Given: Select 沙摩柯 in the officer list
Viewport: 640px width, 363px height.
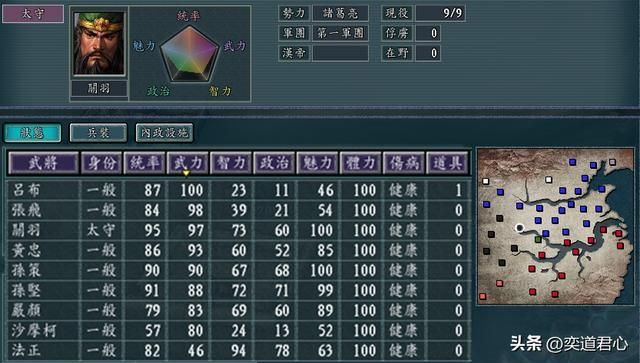Looking at the screenshot, I should pos(33,330).
